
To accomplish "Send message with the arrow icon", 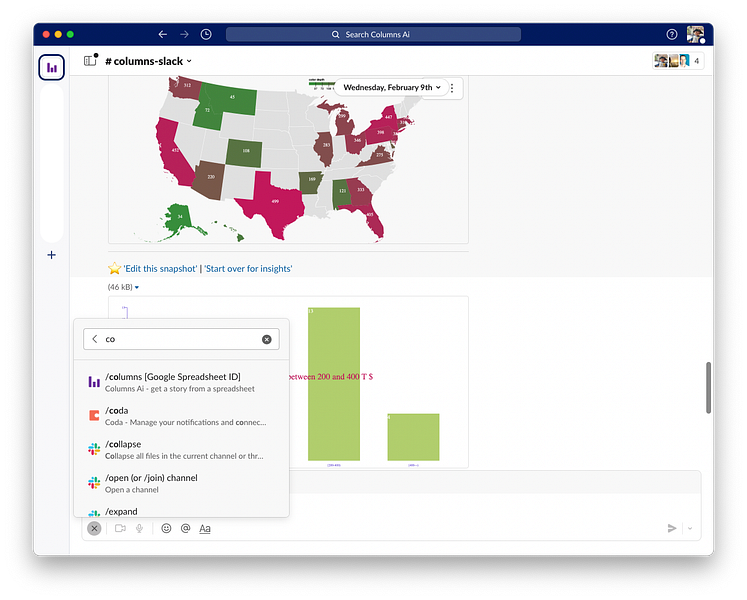I will (x=672, y=528).
